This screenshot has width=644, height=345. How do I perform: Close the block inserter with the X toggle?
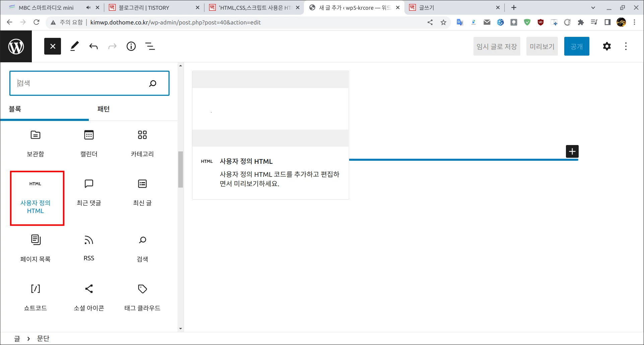52,46
